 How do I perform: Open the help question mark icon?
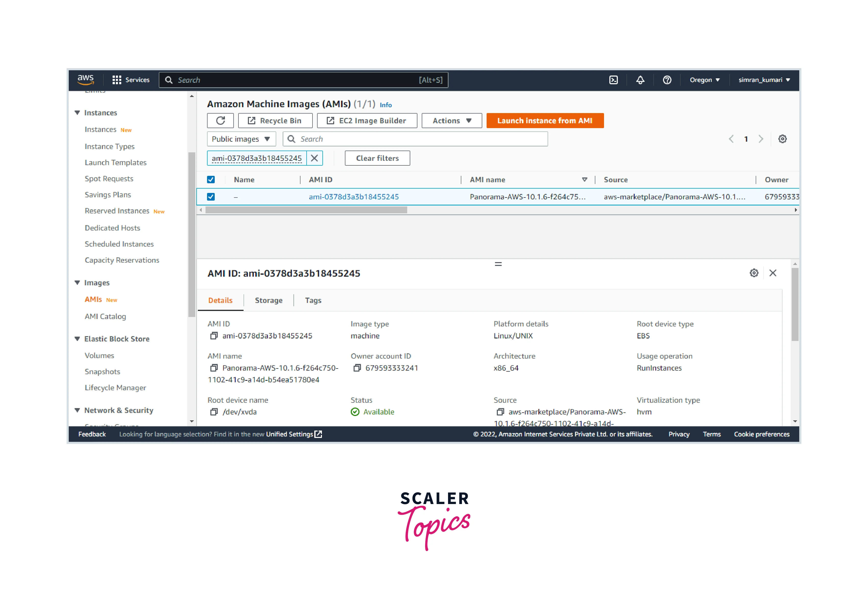point(667,80)
